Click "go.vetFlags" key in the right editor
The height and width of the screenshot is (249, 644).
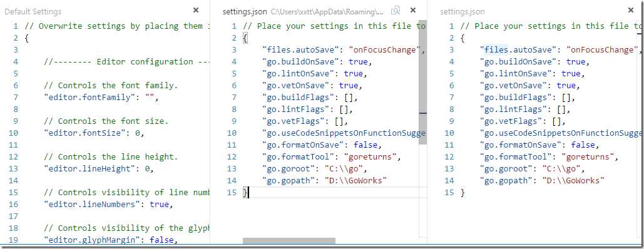coord(511,121)
